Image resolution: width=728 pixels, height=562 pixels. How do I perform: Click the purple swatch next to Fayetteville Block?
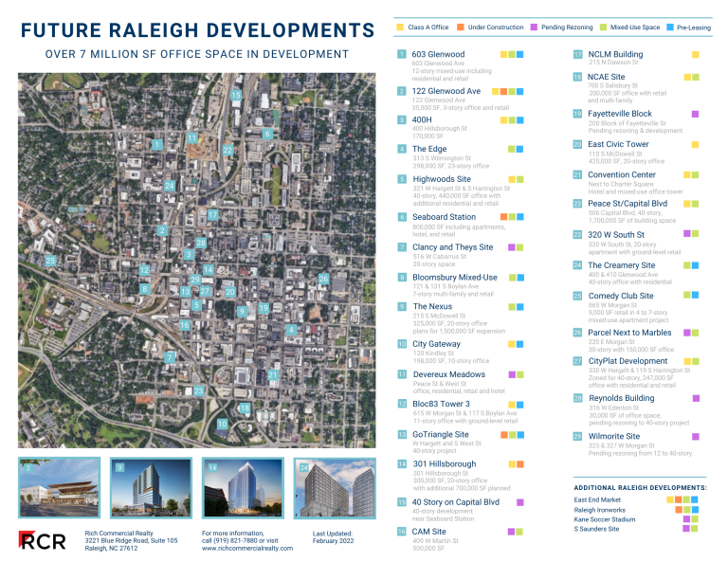pyautogui.click(x=695, y=114)
